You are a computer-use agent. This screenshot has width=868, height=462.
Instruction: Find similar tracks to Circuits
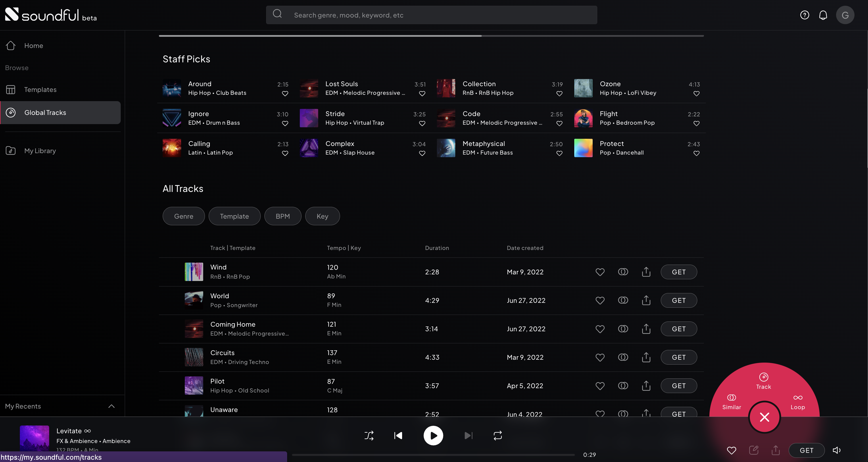point(623,357)
